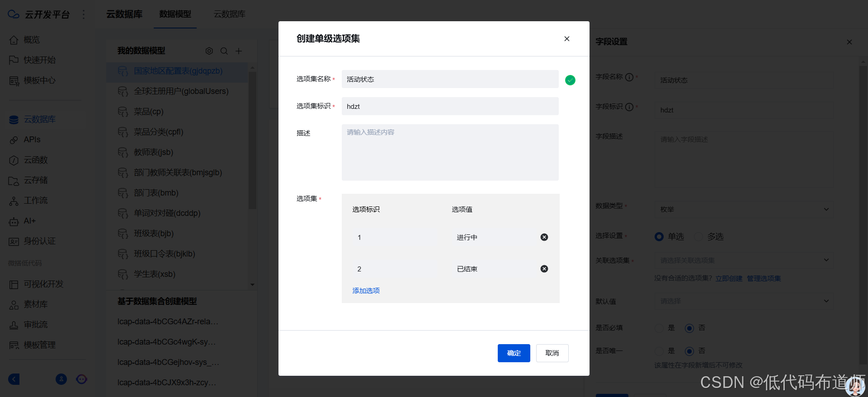Image resolution: width=868 pixels, height=397 pixels.
Task: Open 工作流 in the left sidebar
Action: coord(36,201)
